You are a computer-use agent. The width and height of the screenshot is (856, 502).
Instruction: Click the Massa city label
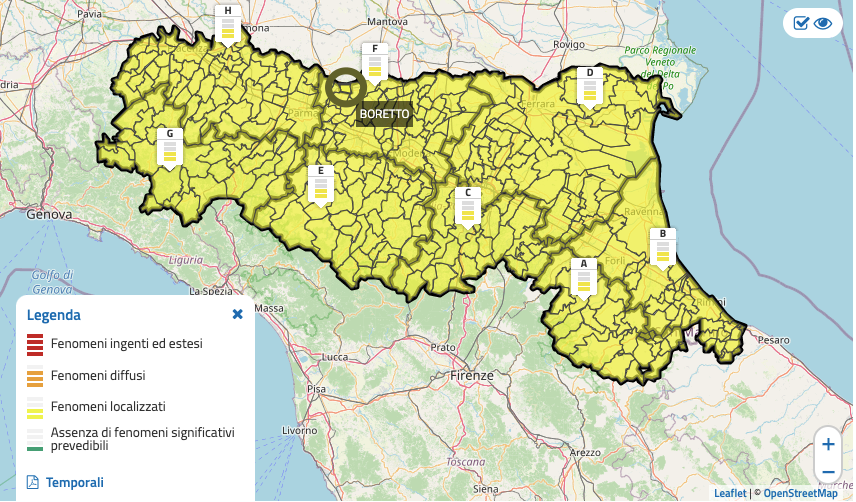(269, 308)
